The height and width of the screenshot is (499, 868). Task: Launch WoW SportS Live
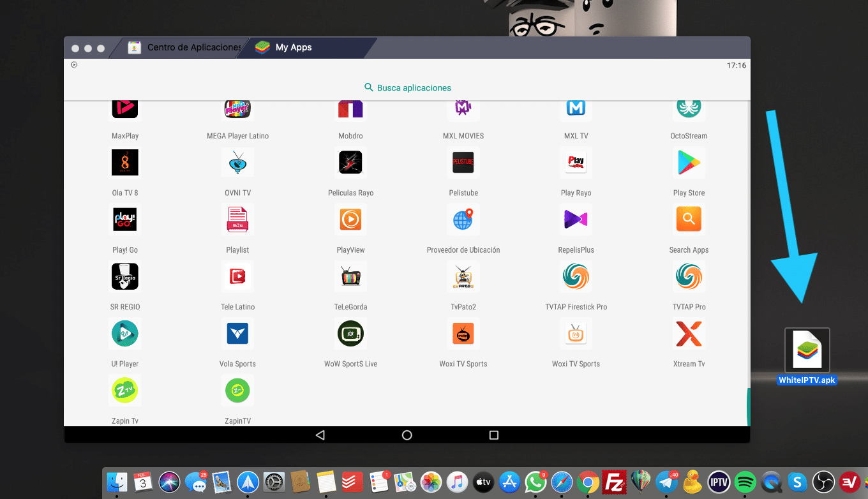[350, 333]
